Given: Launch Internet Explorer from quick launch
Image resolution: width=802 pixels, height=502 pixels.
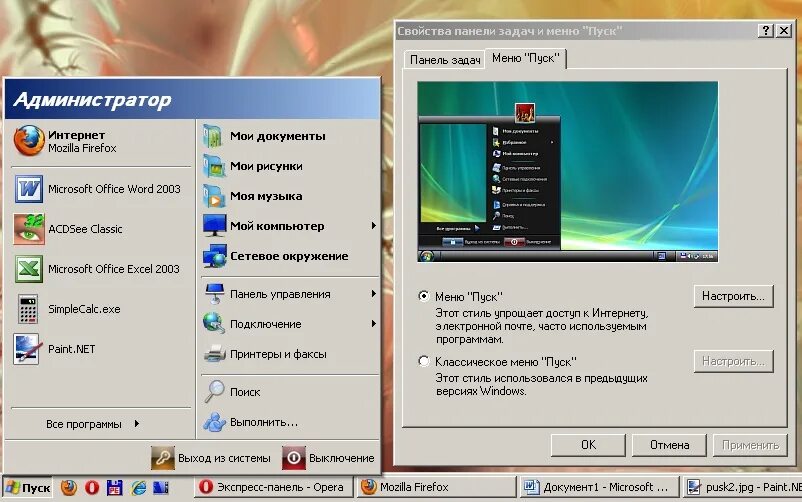Looking at the screenshot, I should [138, 487].
